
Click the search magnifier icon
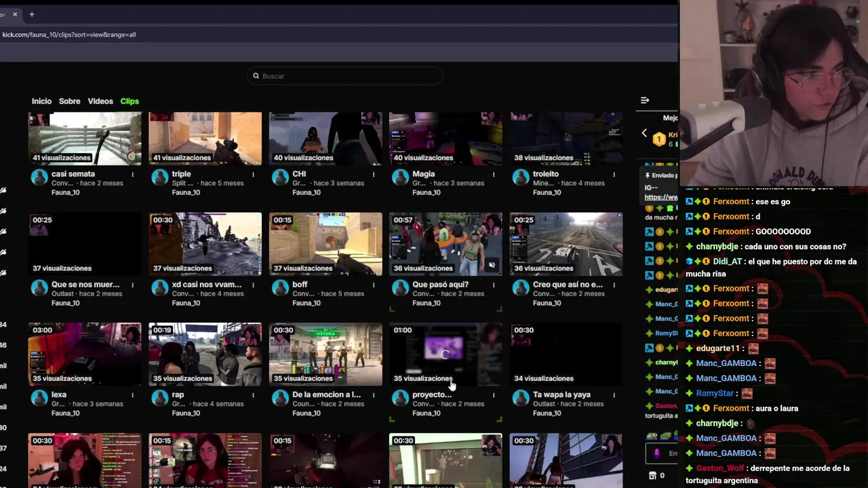[x=256, y=76]
